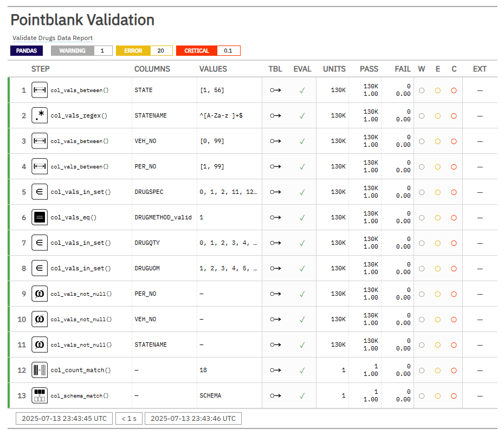Click the PASS column header
This screenshot has height=442, width=504.
coord(369,69)
